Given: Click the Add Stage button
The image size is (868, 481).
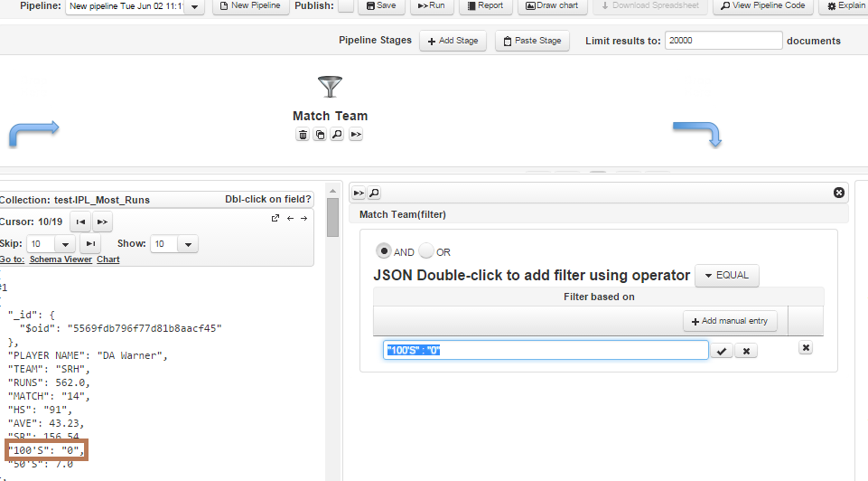Looking at the screenshot, I should (x=453, y=41).
